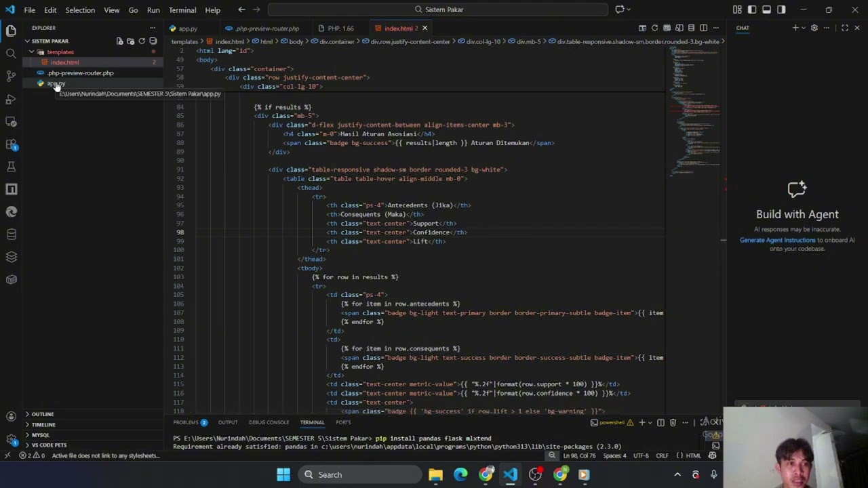Screen dimensions: 868x488
Task: Go forward with the navigation arrow
Action: 258,9
